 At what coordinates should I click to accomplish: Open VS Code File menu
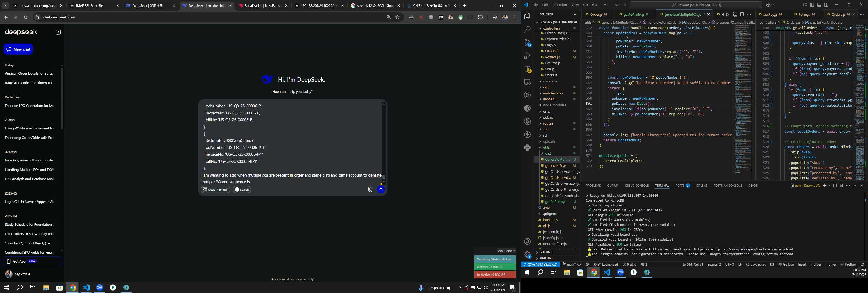point(535,5)
